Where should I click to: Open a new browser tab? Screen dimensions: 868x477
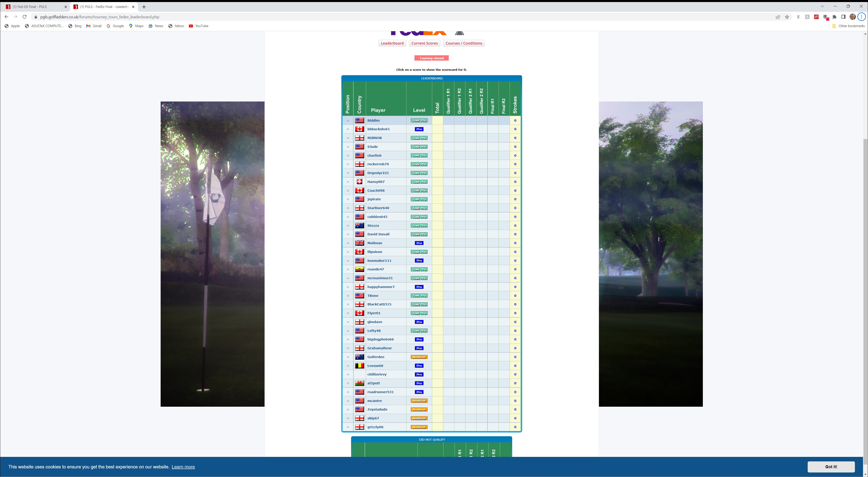click(x=144, y=7)
